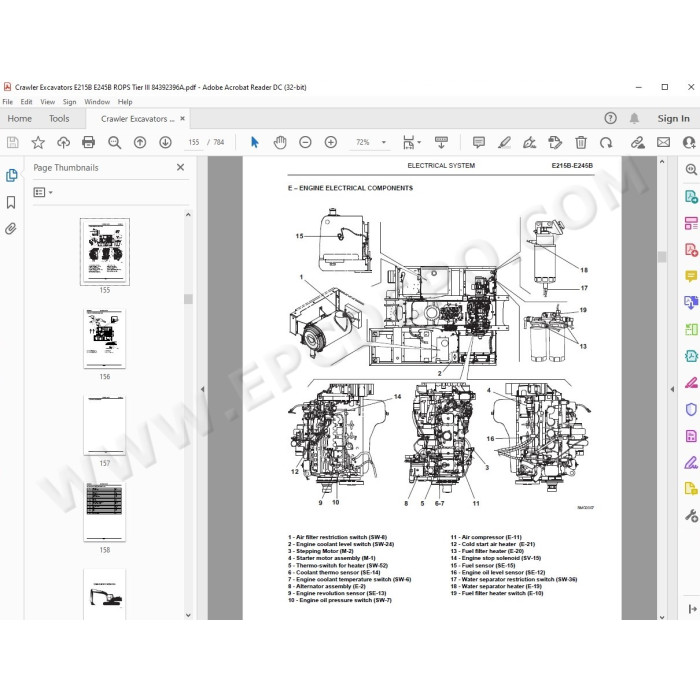The width and height of the screenshot is (700, 700).
Task: Add a sticky note comment
Action: coord(479,142)
